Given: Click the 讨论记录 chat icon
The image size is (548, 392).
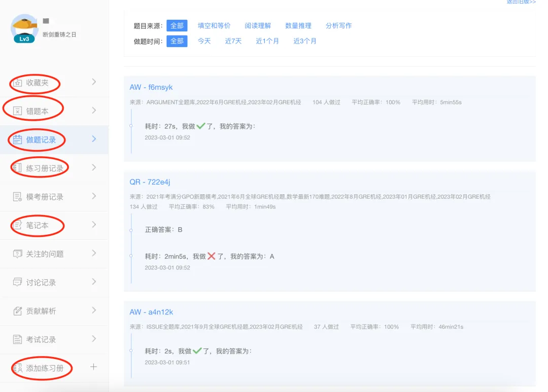Looking at the screenshot, I should 18,282.
